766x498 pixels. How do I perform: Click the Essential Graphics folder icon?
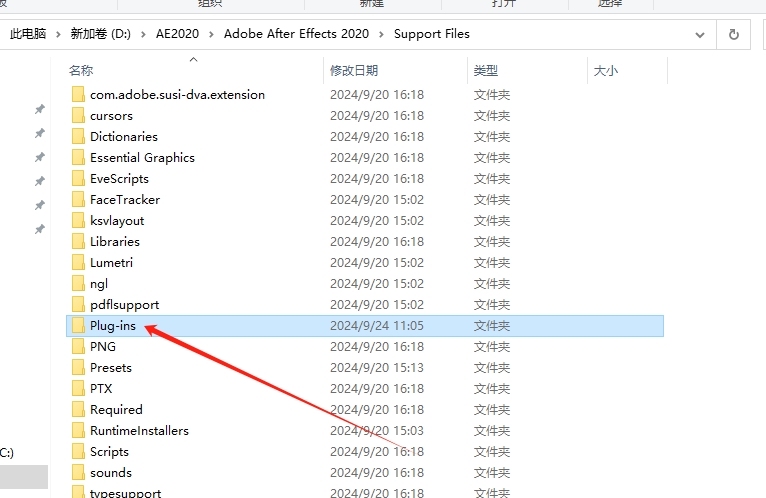(78, 157)
